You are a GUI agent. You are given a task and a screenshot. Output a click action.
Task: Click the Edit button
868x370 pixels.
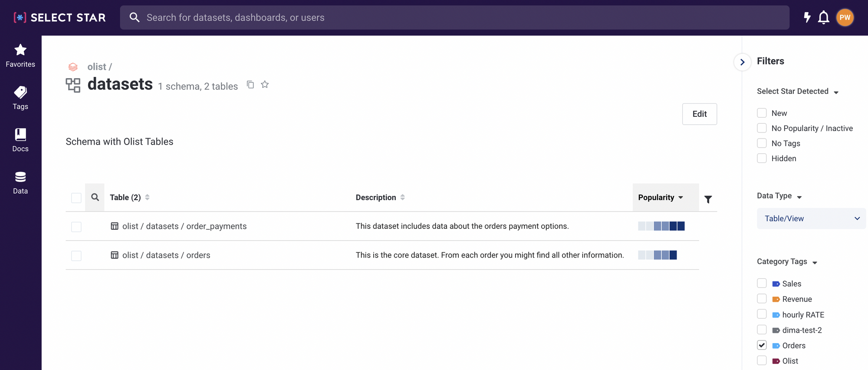[x=699, y=114]
